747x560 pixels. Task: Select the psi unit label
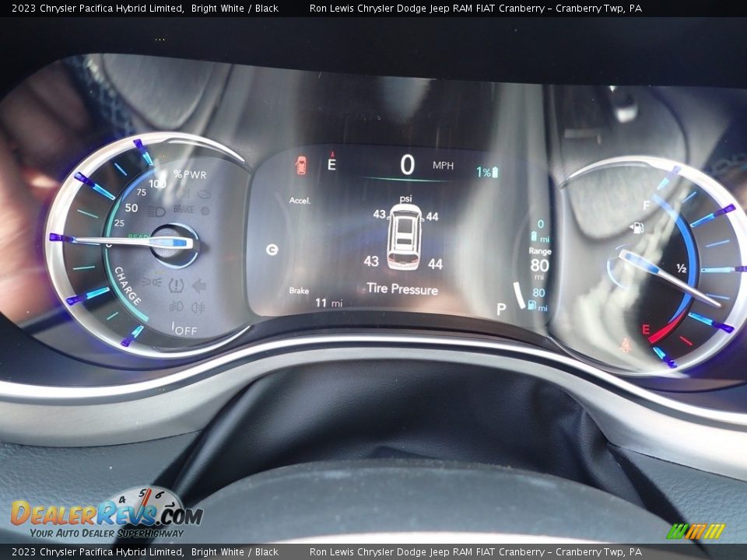[x=405, y=198]
